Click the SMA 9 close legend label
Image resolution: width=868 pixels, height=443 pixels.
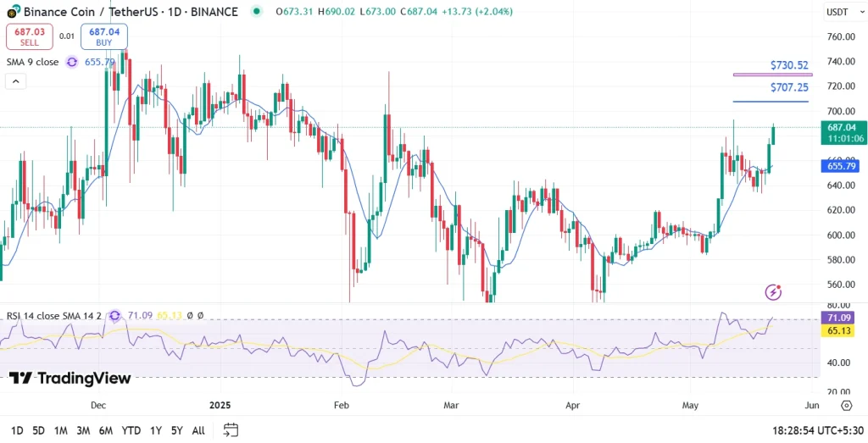click(32, 62)
